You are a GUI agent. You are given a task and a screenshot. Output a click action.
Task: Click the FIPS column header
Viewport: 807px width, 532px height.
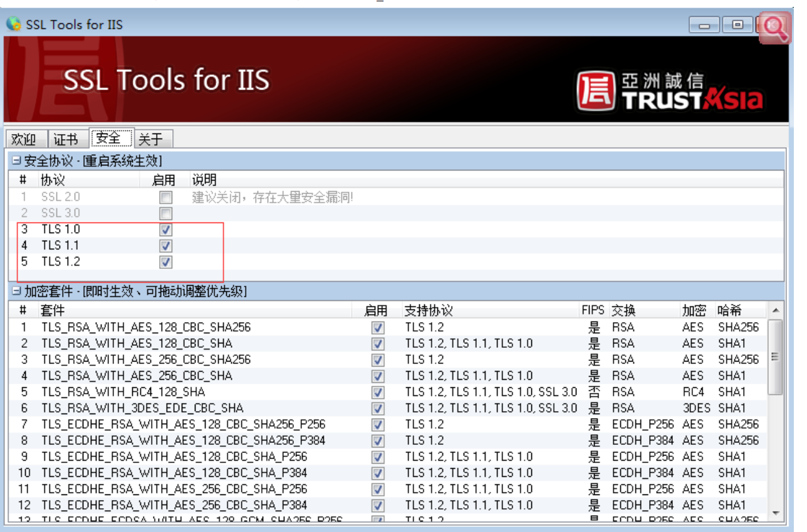(x=593, y=311)
